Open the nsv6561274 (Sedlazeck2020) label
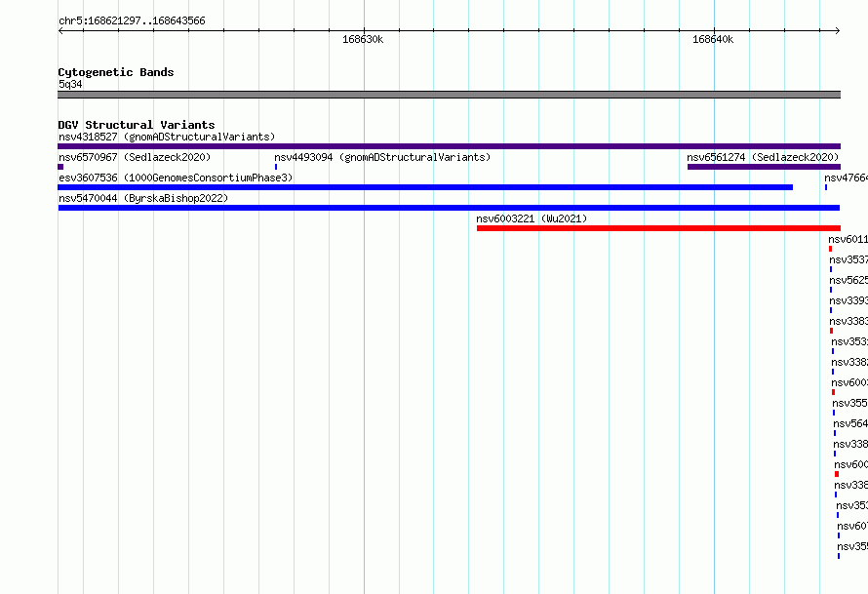 [x=763, y=157]
